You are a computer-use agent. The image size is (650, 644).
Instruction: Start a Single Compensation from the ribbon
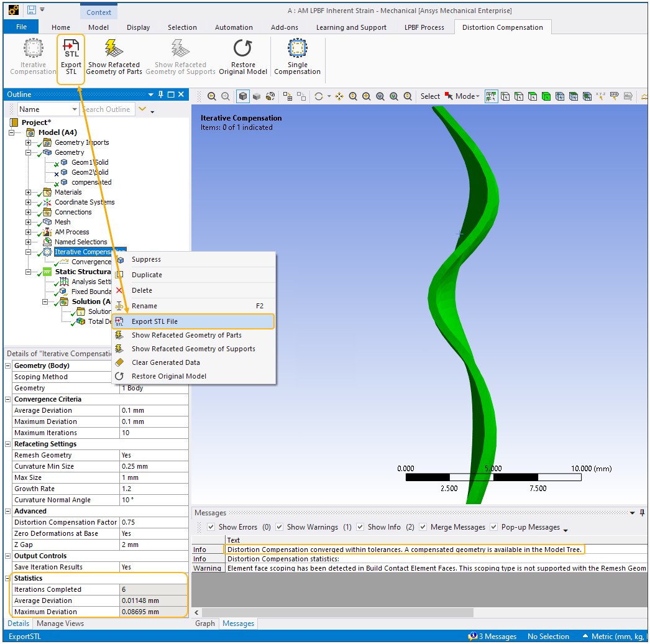pos(297,57)
